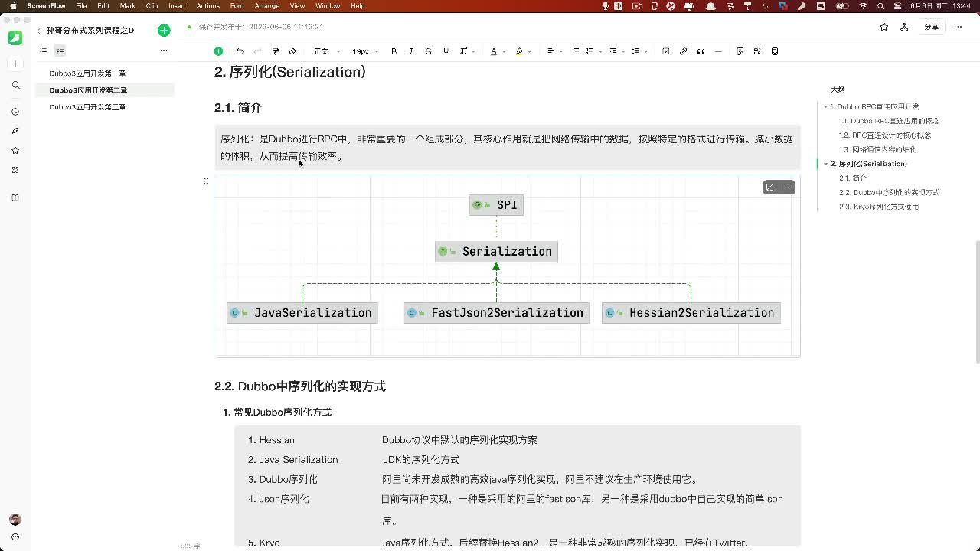Open the sidebar search

click(15, 86)
